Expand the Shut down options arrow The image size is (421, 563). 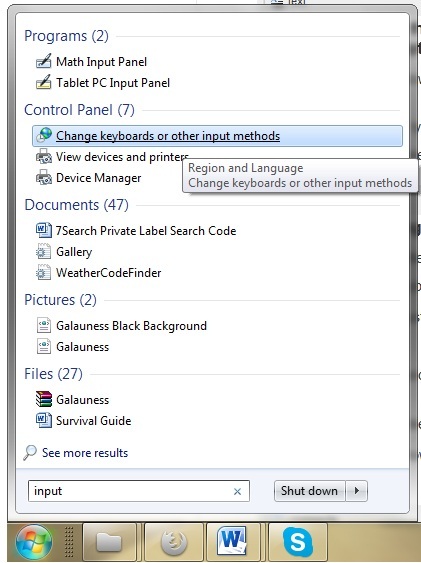coord(357,490)
